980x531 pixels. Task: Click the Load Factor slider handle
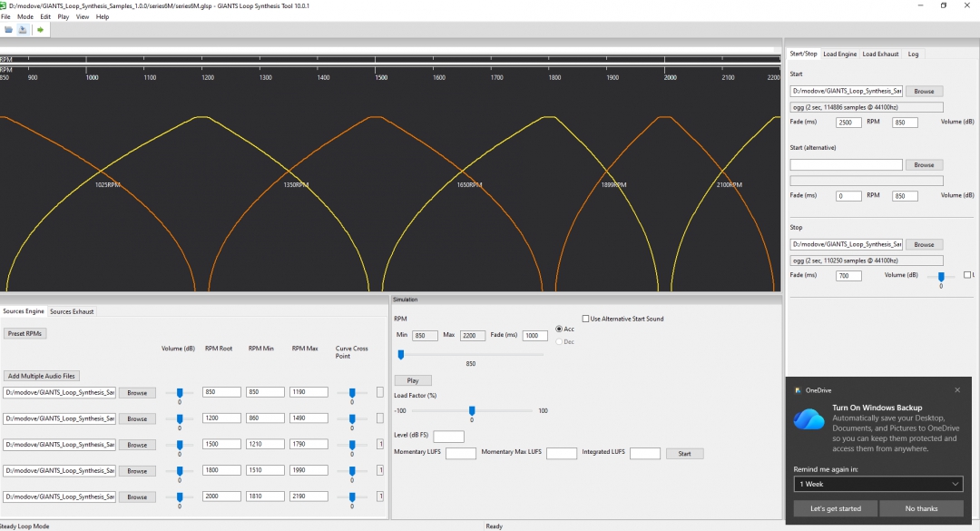click(472, 410)
